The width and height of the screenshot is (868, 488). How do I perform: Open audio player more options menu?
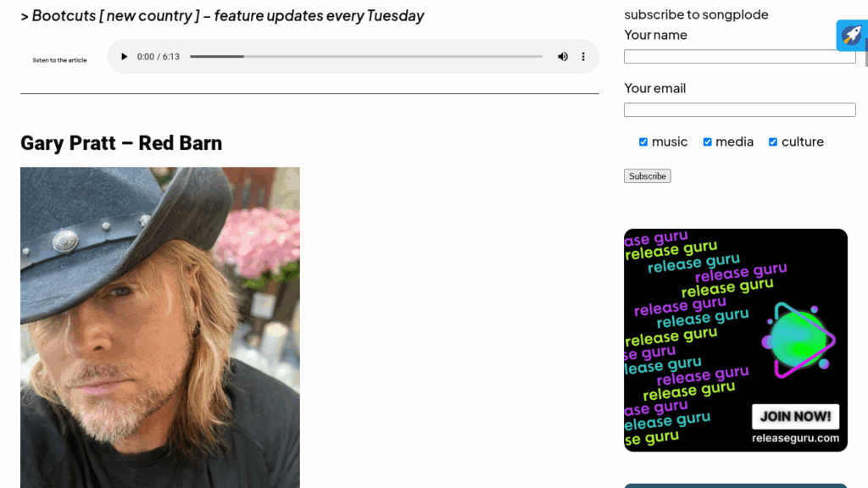click(x=583, y=57)
